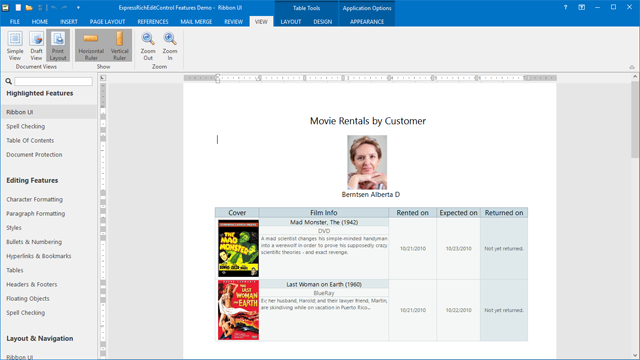Screen dimensions: 640x360
Task: Toggle Print Layout view
Action: click(x=58, y=46)
